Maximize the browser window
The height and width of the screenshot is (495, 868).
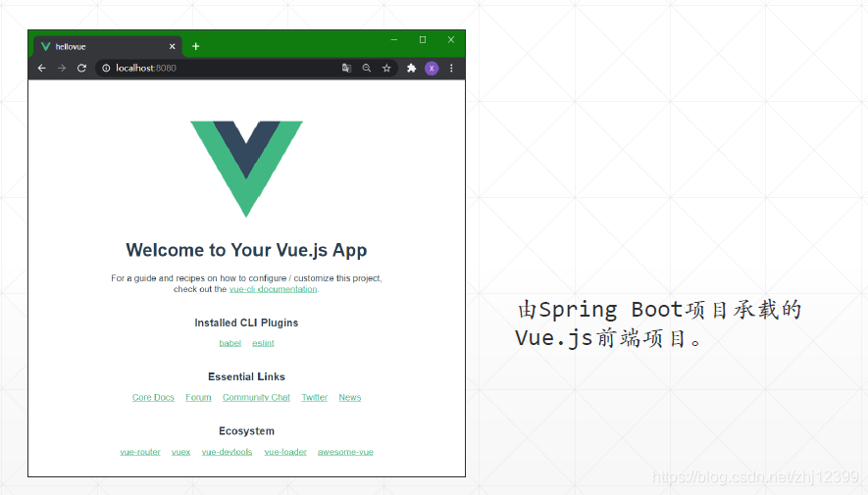423,40
